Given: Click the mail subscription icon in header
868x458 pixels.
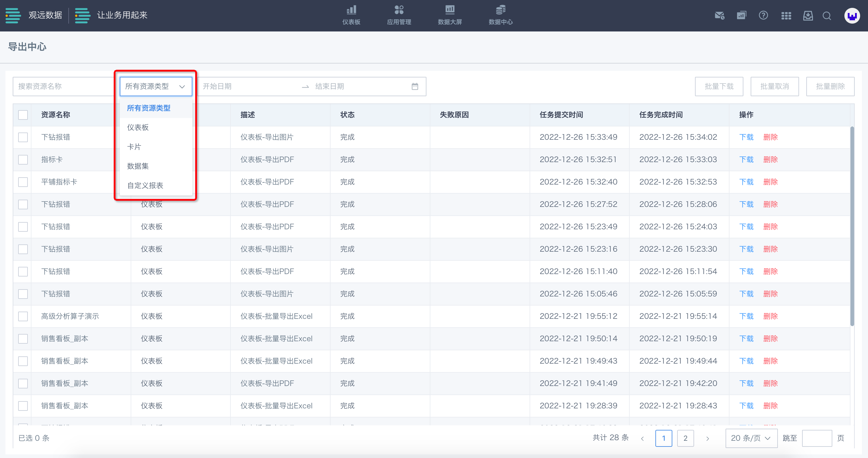Looking at the screenshot, I should click(x=720, y=15).
